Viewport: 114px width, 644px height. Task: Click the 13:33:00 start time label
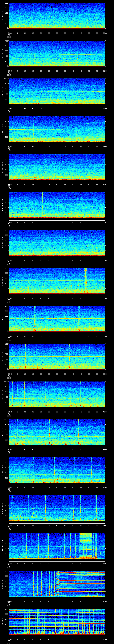(9, 184)
